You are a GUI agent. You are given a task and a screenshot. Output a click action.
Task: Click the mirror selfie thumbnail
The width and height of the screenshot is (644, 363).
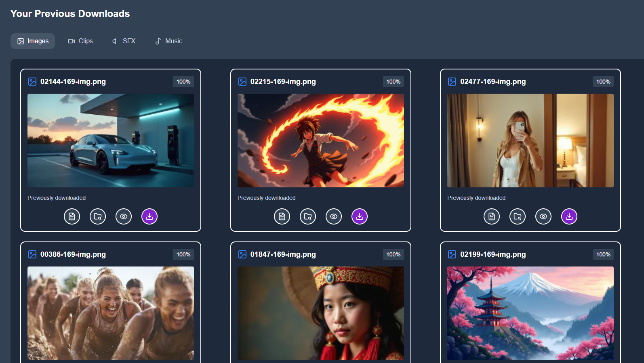click(530, 141)
